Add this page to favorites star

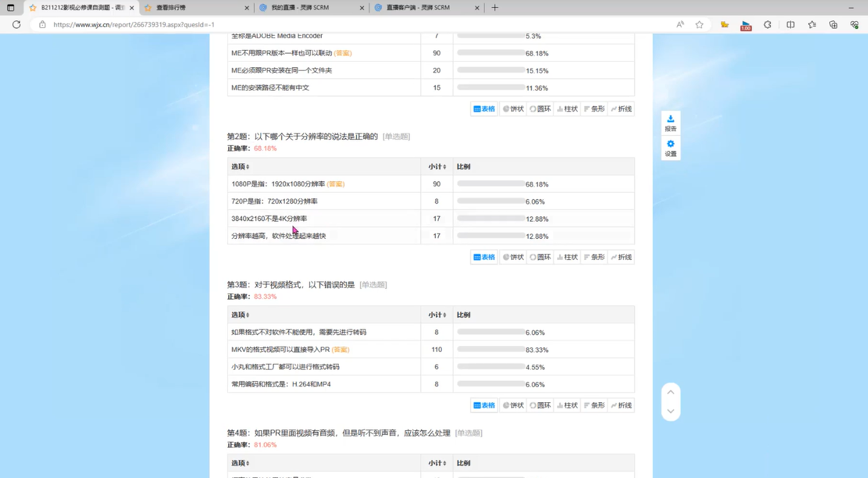pos(699,25)
